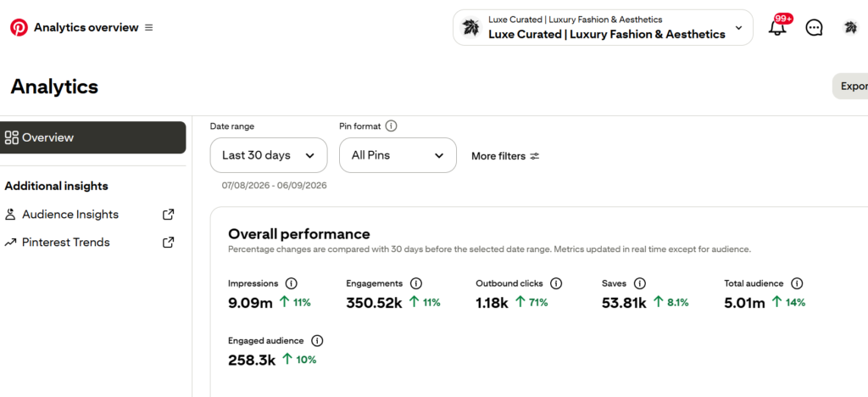Click the Analytics overview title
This screenshot has width=868, height=397.
click(86, 27)
